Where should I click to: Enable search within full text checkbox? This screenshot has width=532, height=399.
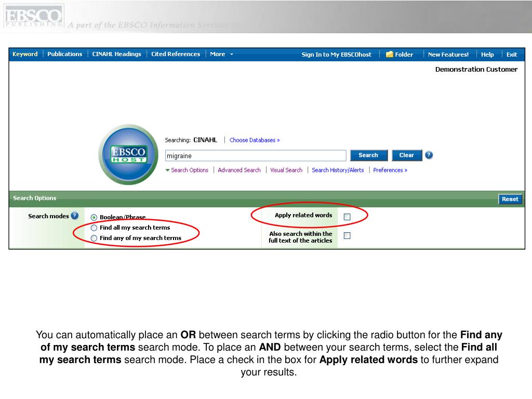[x=347, y=235]
